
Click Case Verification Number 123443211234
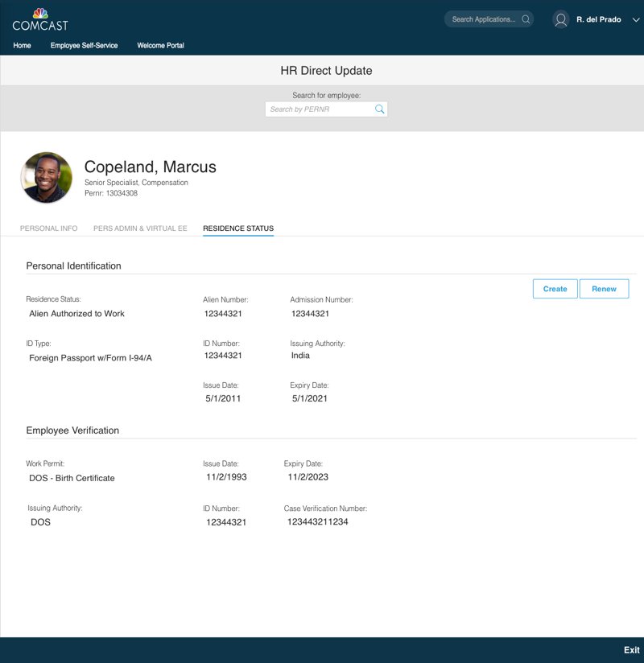(318, 521)
